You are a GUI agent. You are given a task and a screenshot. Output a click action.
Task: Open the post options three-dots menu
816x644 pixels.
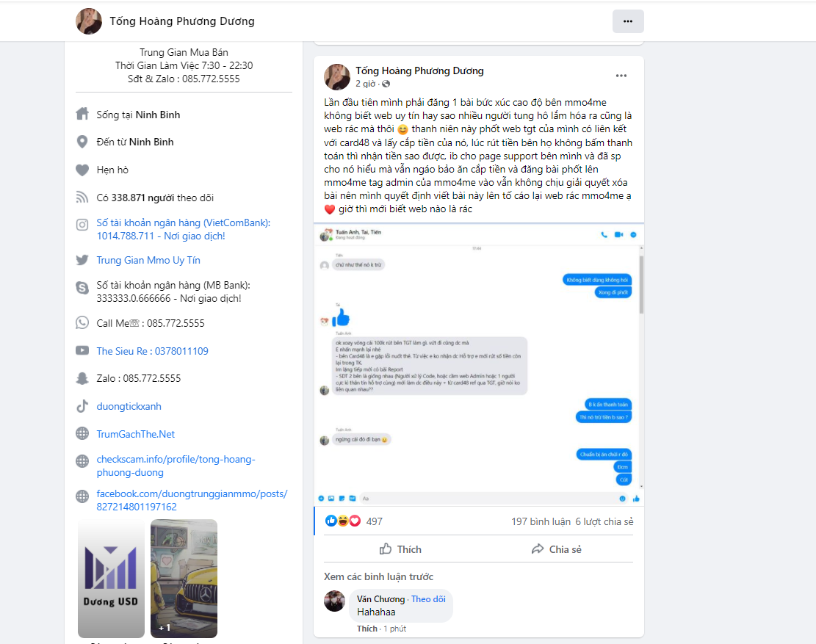[x=621, y=76]
